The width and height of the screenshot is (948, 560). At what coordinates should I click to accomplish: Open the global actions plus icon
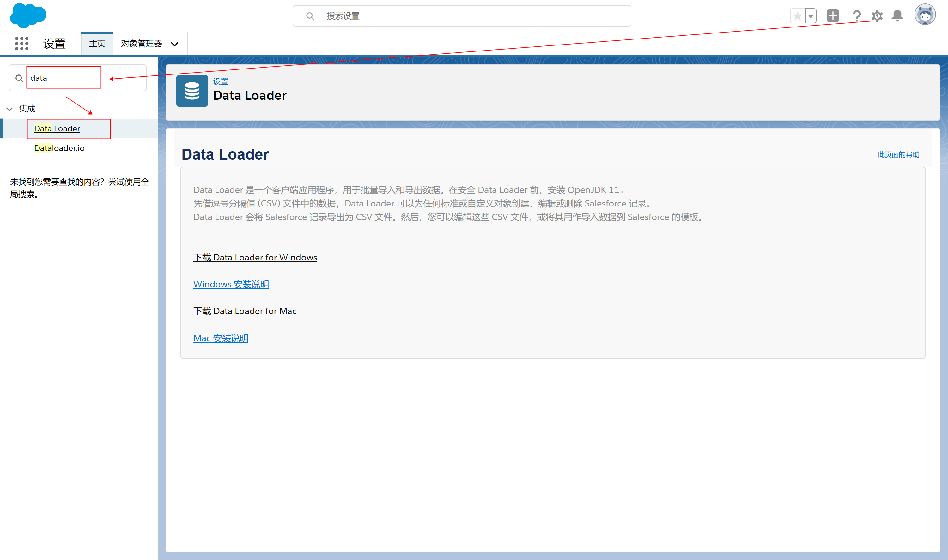[x=833, y=15]
